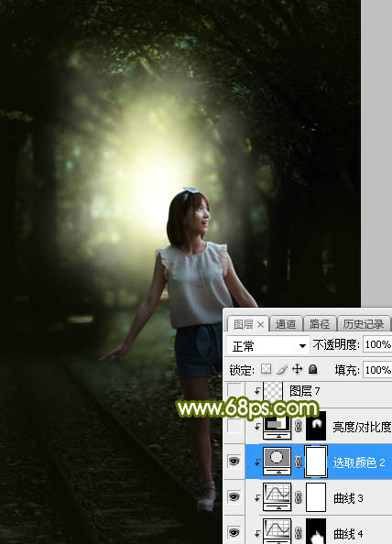Screen dimensions: 392x544
Task: Hide the 曲线 3 layer
Action: click(x=234, y=496)
